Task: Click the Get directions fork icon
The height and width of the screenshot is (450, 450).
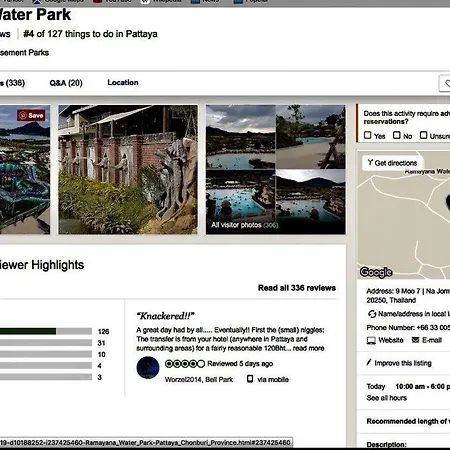Action: coord(370,163)
